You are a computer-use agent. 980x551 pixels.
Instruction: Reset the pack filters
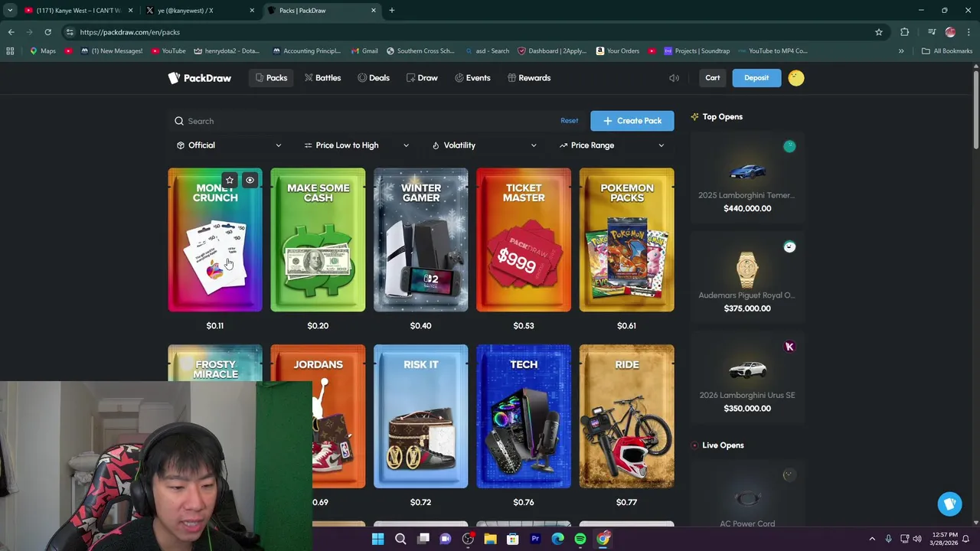point(569,121)
